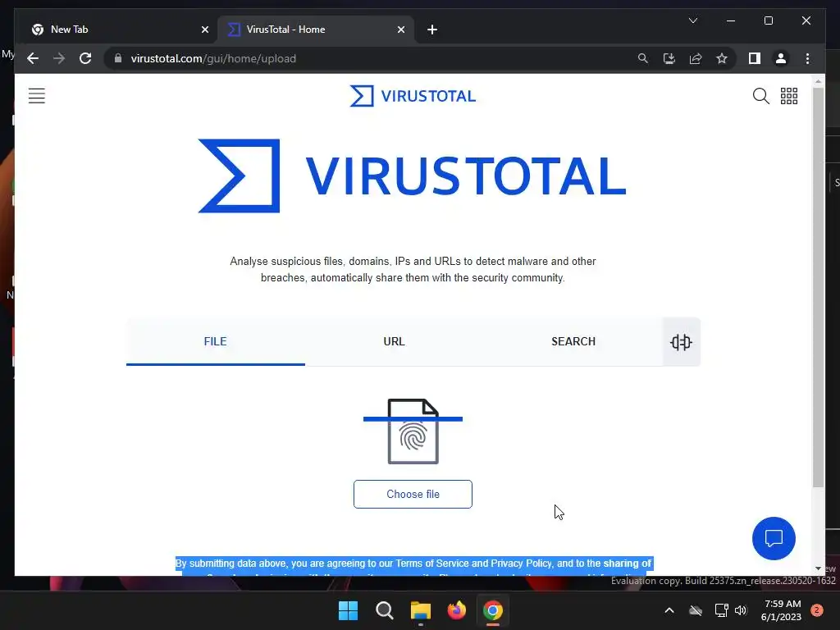Click the Choose file button
Screen dimensions: 840x630
[413, 494]
